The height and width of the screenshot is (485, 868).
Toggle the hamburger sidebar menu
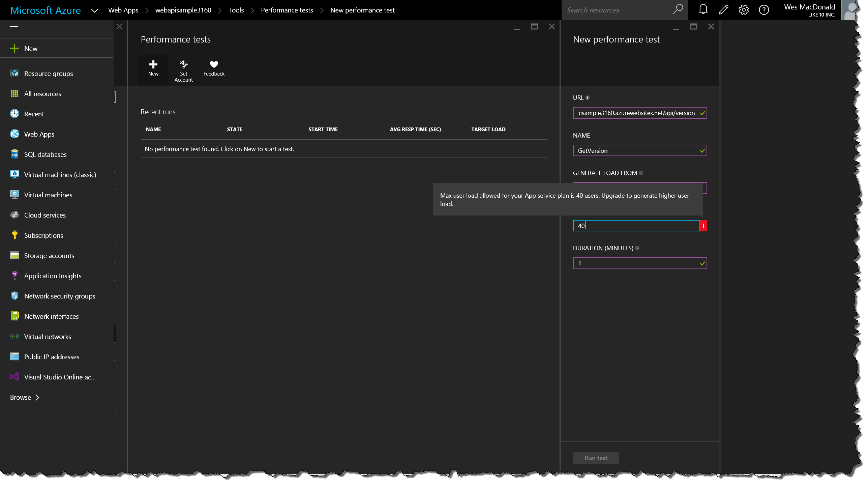(x=14, y=29)
